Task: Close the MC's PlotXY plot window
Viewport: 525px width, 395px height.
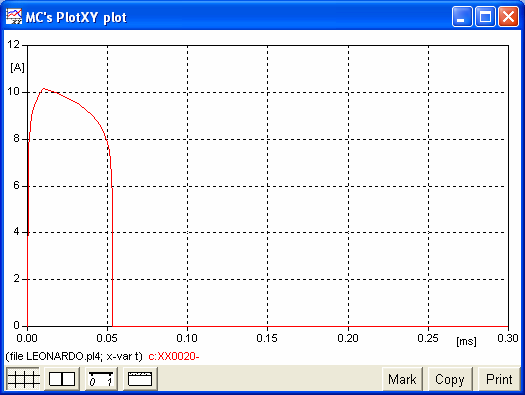Action: tap(508, 16)
